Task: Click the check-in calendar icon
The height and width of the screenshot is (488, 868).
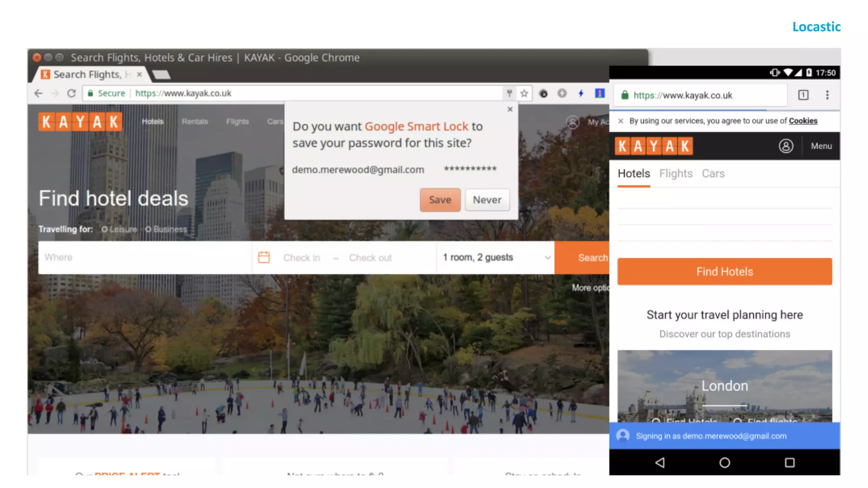Action: point(264,257)
